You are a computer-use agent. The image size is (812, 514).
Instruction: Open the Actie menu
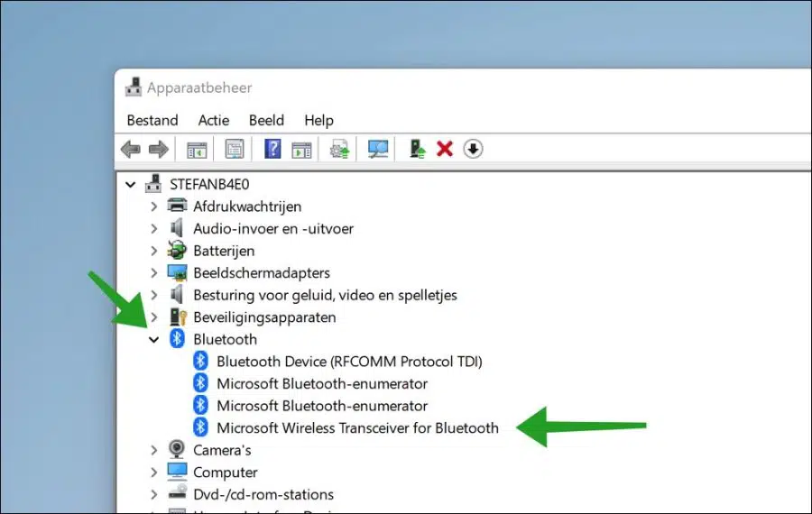(213, 120)
